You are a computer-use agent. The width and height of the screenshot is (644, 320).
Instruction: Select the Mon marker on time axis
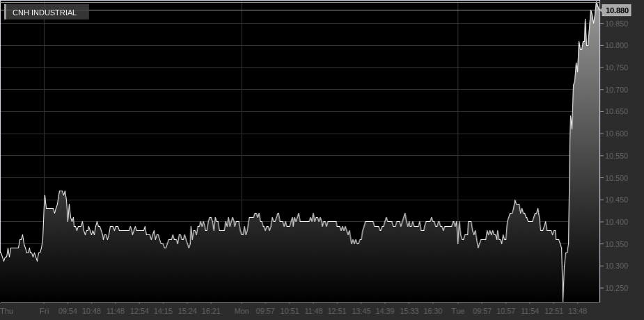[x=242, y=311]
